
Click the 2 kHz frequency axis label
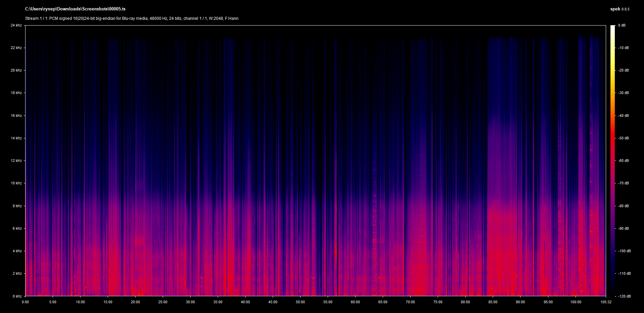(x=17, y=273)
